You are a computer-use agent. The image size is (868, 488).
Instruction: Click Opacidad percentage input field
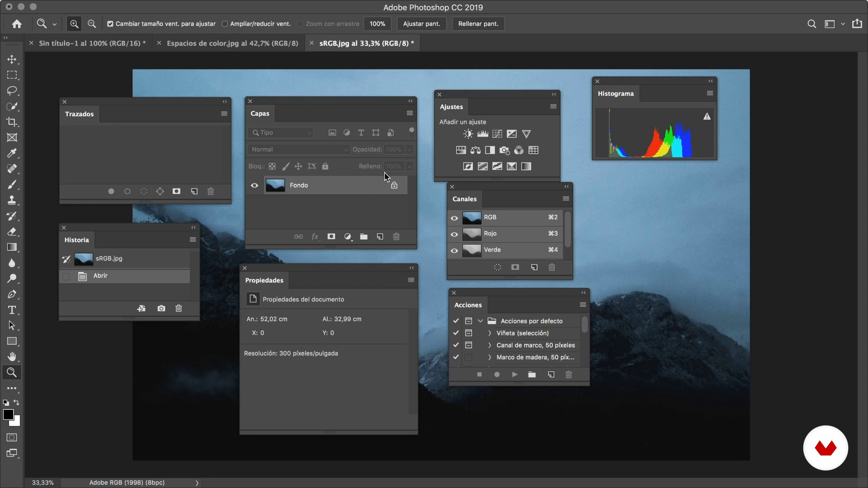[x=393, y=149]
